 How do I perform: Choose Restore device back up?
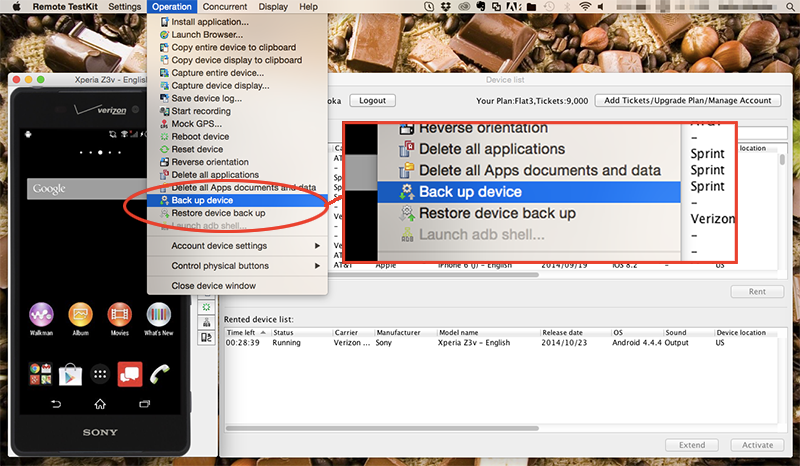[237, 213]
